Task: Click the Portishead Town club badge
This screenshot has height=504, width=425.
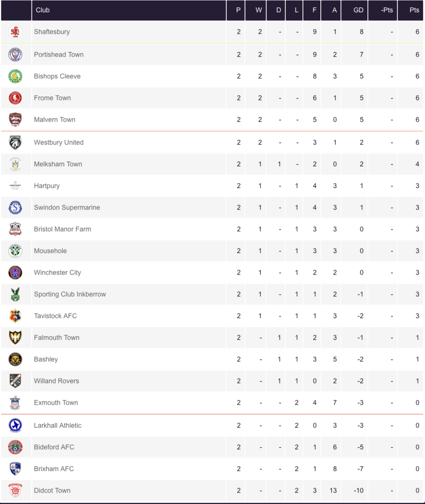Action: coord(15,54)
